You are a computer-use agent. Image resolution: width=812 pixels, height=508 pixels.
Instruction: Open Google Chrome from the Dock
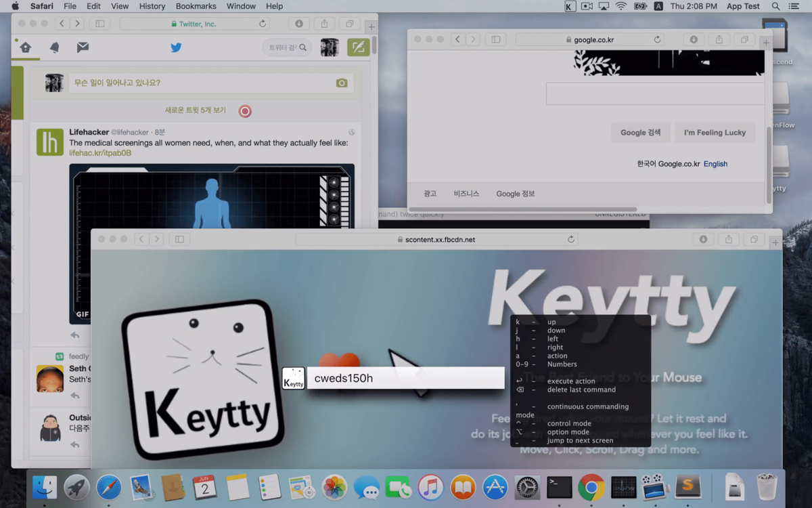[x=591, y=487]
